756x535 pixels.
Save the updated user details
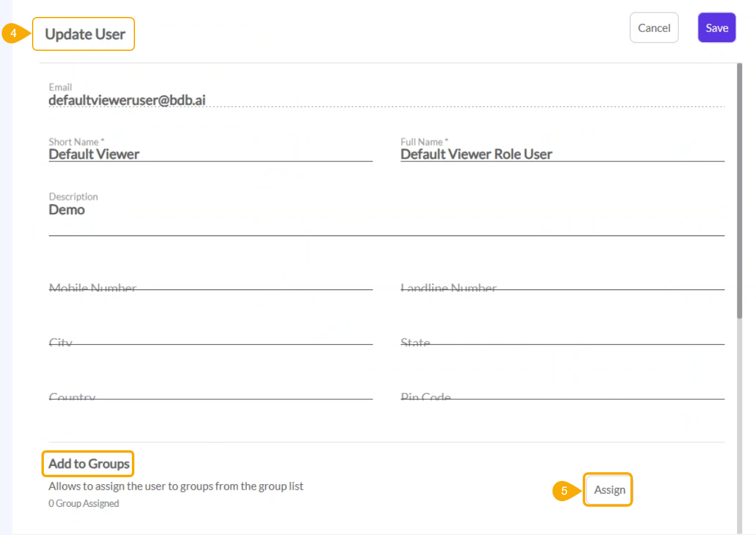(716, 28)
